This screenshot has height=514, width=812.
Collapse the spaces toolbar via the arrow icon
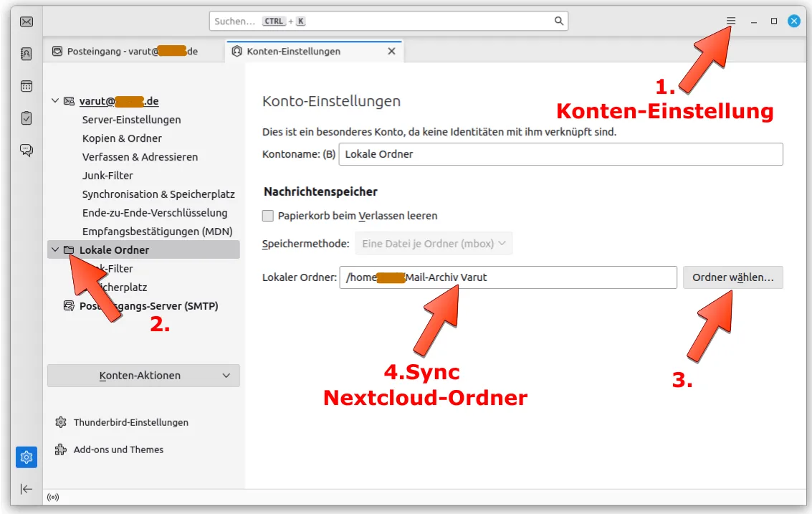click(x=26, y=489)
